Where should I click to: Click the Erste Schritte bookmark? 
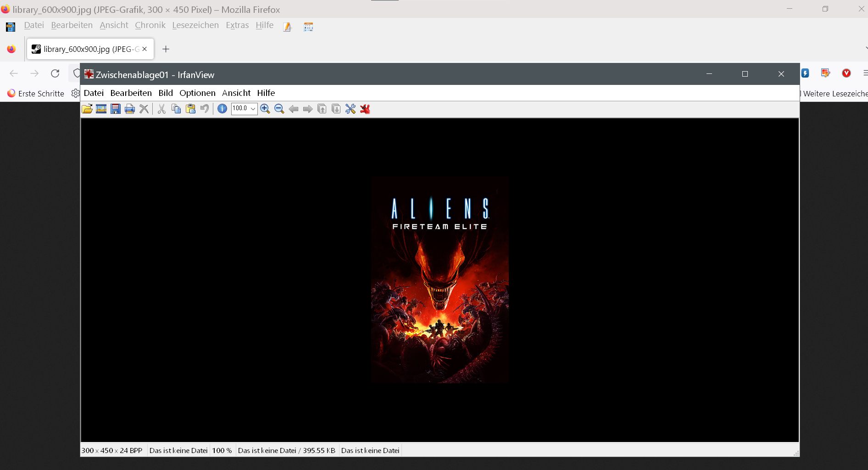36,94
